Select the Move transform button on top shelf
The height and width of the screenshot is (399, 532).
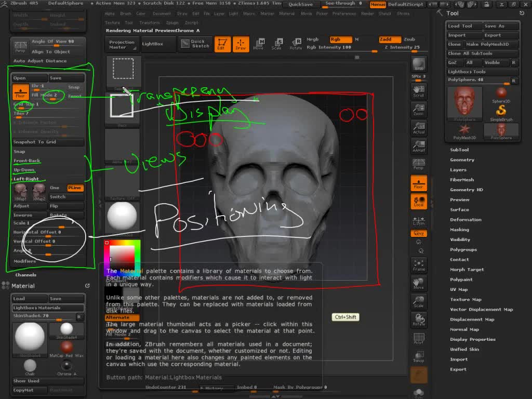click(x=259, y=44)
